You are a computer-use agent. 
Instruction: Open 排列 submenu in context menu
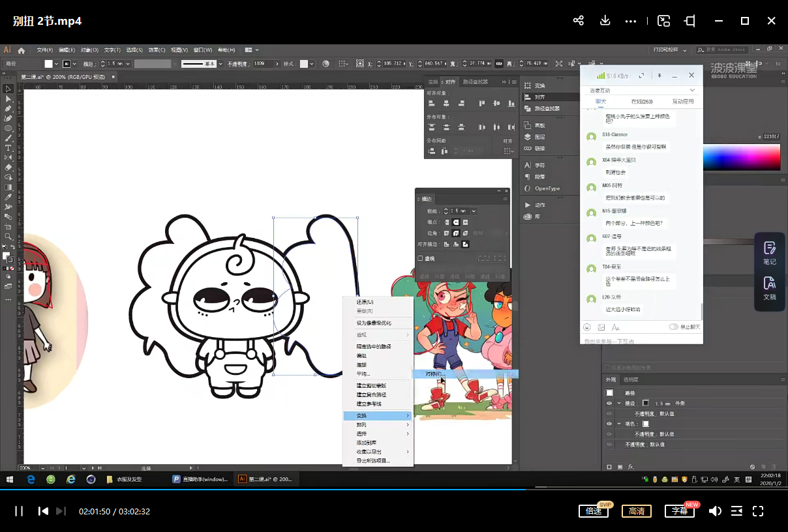coord(377,424)
